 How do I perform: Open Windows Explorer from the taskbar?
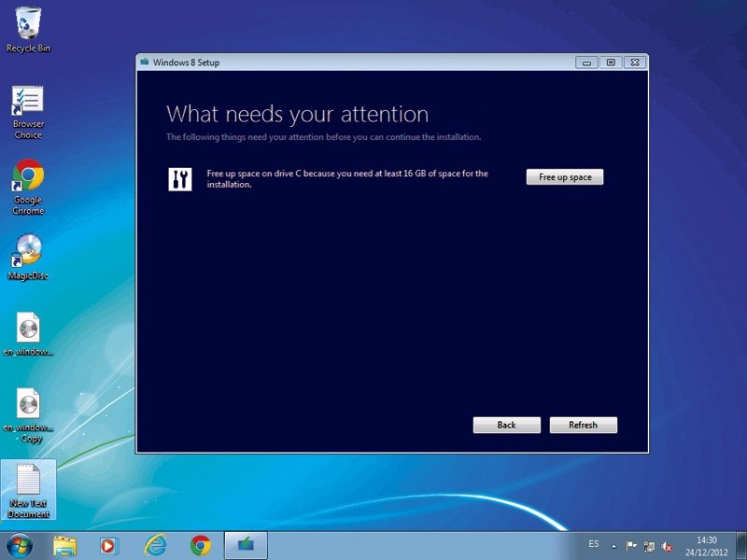64,546
